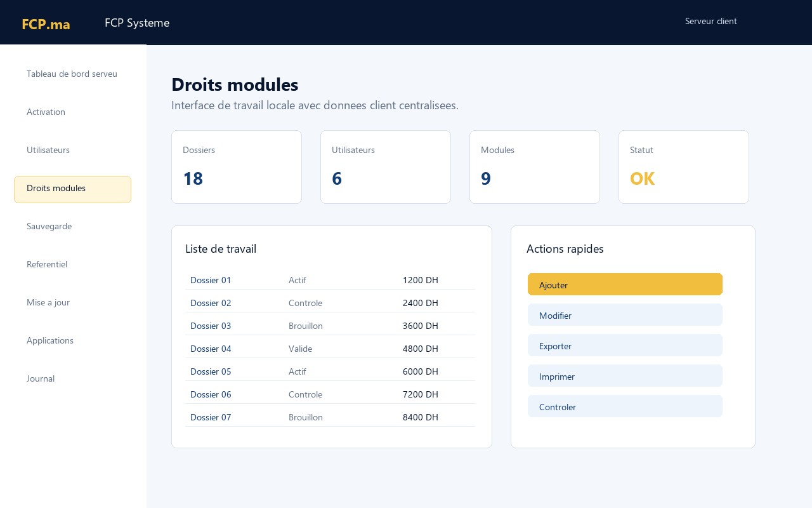Select Dossier 06 in the list
This screenshot has height=508, width=812.
pos(211,394)
